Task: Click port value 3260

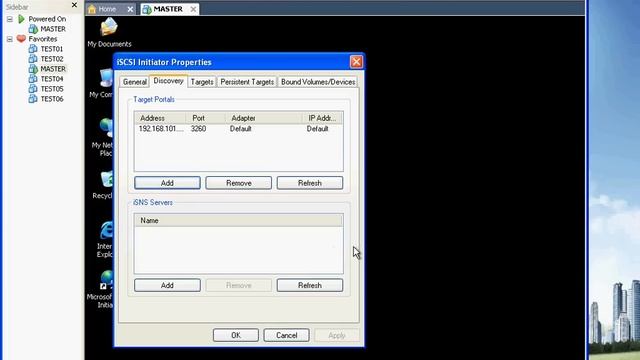Action: pyautogui.click(x=198, y=129)
